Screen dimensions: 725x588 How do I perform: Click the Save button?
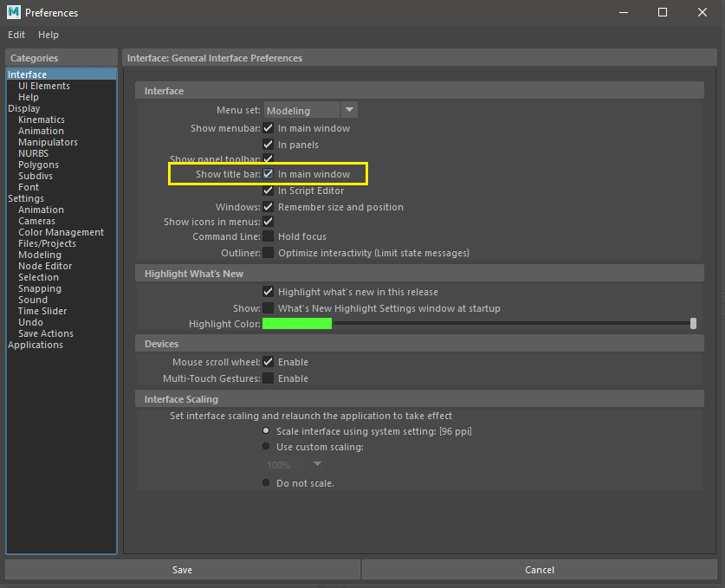182,569
